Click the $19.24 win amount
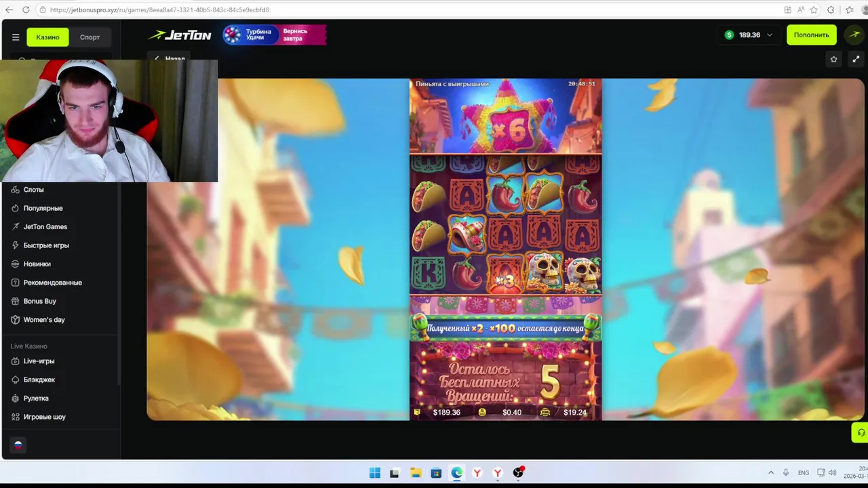 574,412
